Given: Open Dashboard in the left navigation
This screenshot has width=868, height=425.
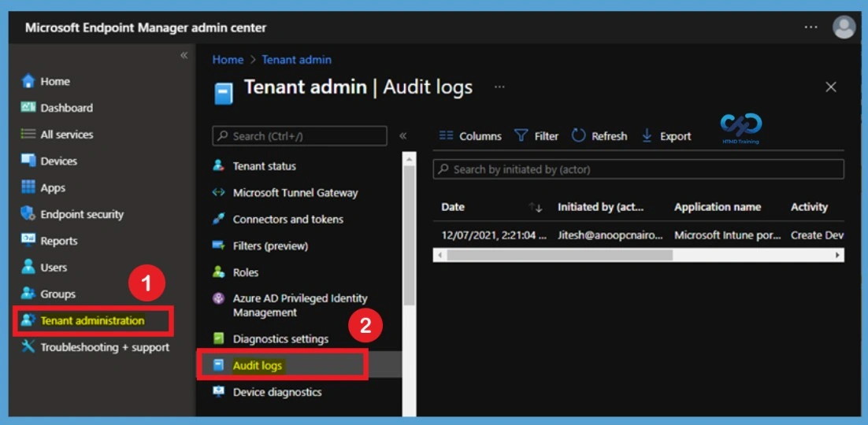Looking at the screenshot, I should point(66,108).
